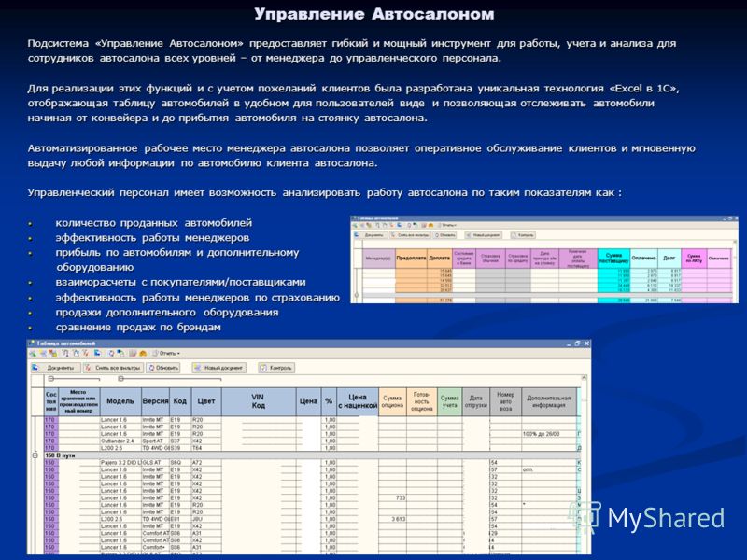Select the '100% до 28/03' info cell
747x560 pixels.
point(549,434)
